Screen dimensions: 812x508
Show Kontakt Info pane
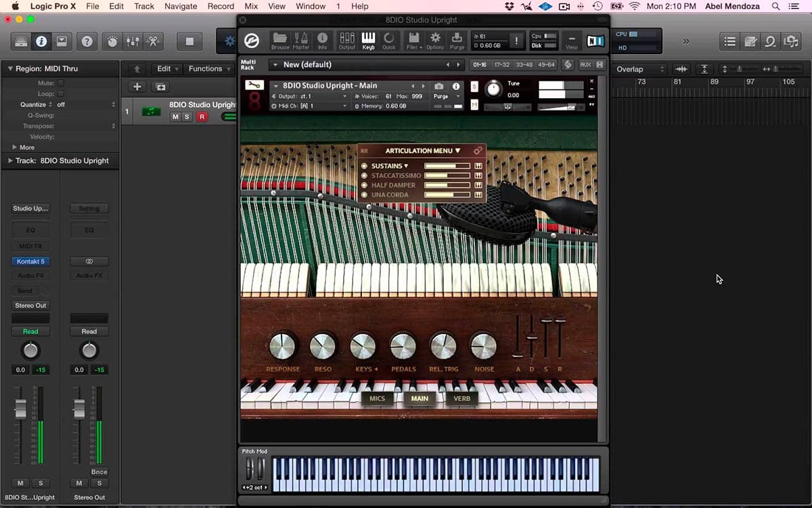322,41
